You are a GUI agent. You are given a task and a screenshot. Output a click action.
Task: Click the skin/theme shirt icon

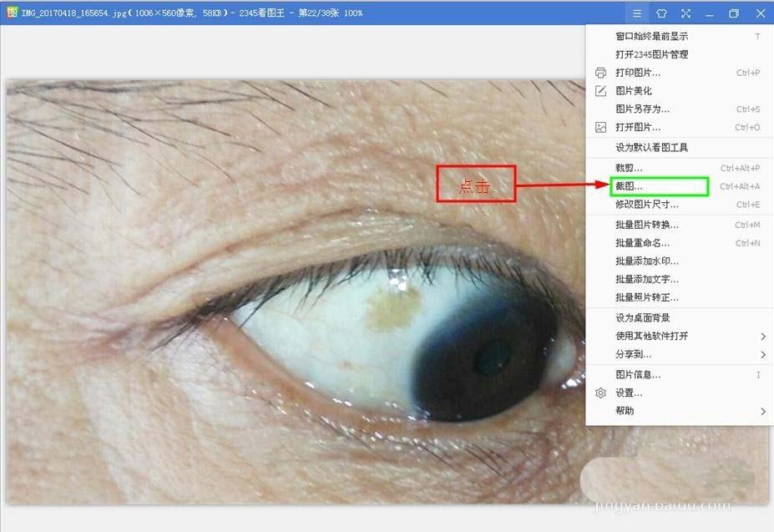(x=660, y=13)
